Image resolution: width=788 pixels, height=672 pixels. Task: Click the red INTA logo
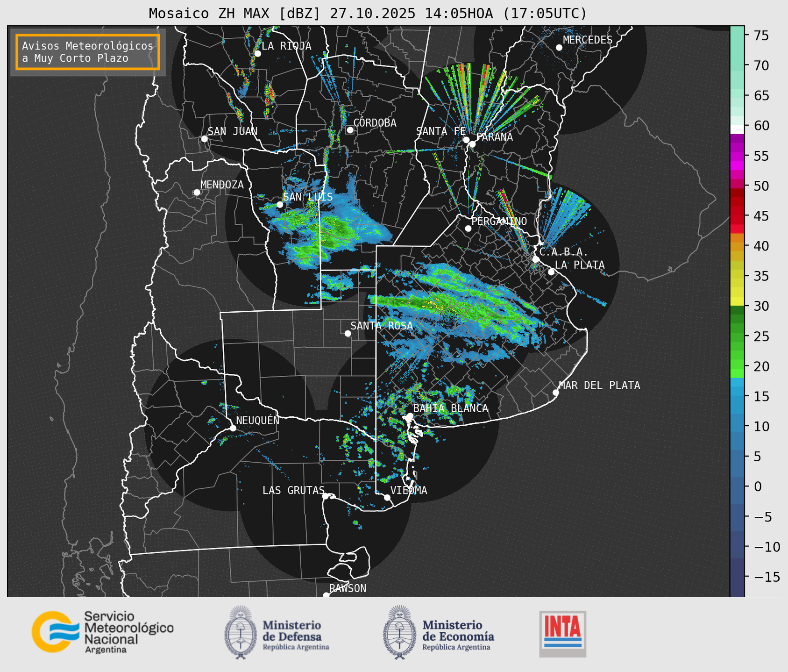pos(562,633)
